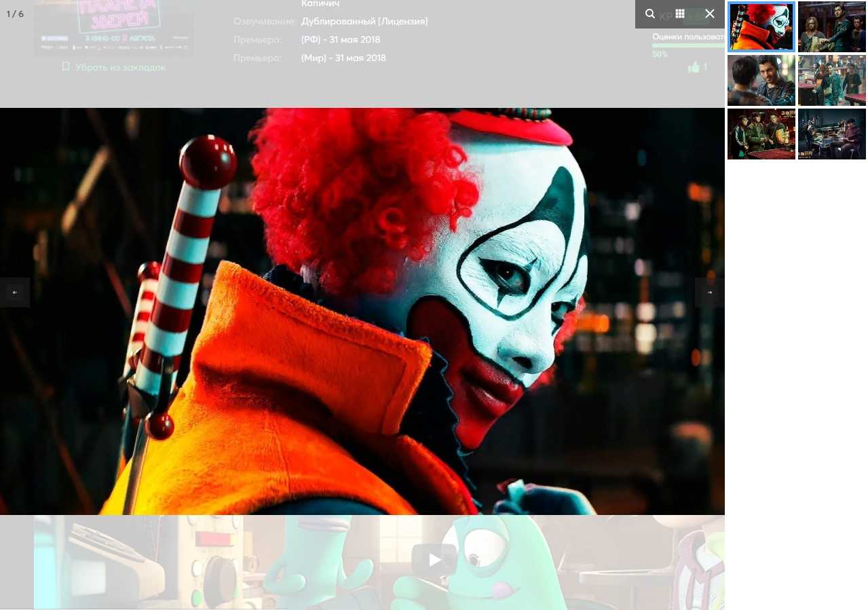868x610 pixels.
Task: Open thumbnail of long-haired man in jacket
Action: pos(832,27)
